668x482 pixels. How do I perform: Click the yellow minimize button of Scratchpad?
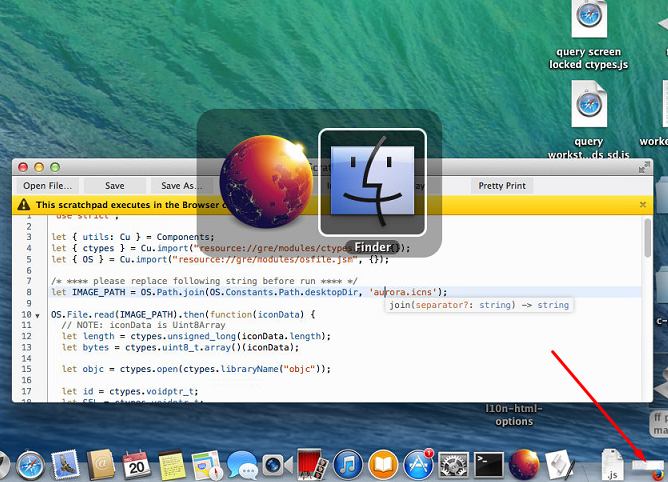pyautogui.click(x=39, y=167)
